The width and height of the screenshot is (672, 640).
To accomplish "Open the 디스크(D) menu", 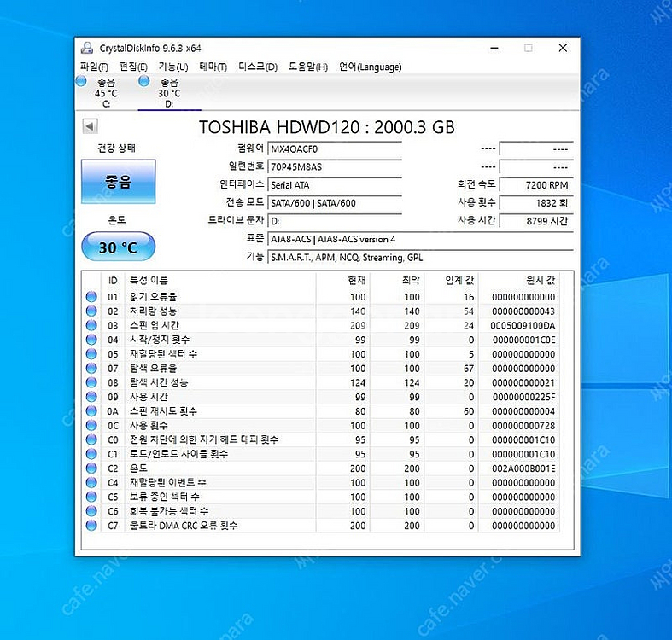I will [258, 67].
